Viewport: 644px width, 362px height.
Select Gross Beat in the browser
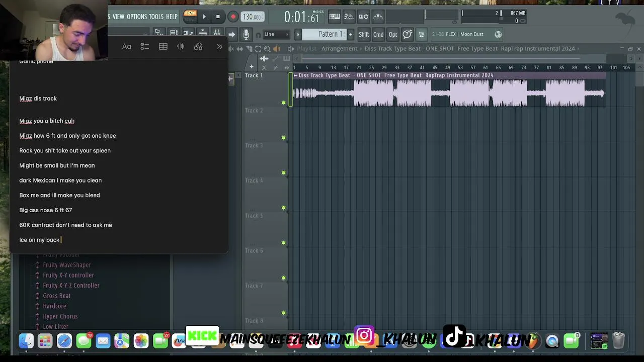coord(57,296)
